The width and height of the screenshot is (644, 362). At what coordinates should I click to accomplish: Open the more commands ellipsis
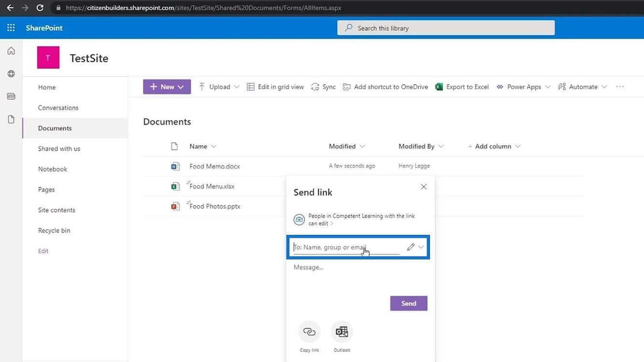(620, 87)
